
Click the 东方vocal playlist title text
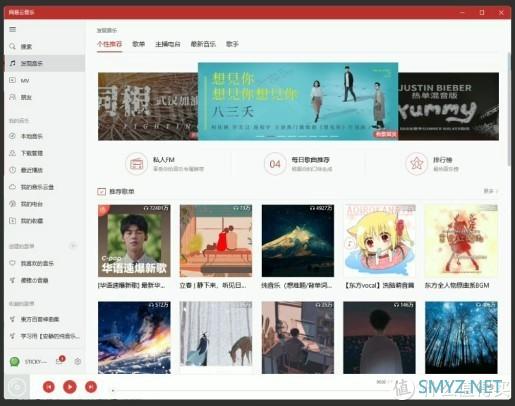click(x=379, y=285)
